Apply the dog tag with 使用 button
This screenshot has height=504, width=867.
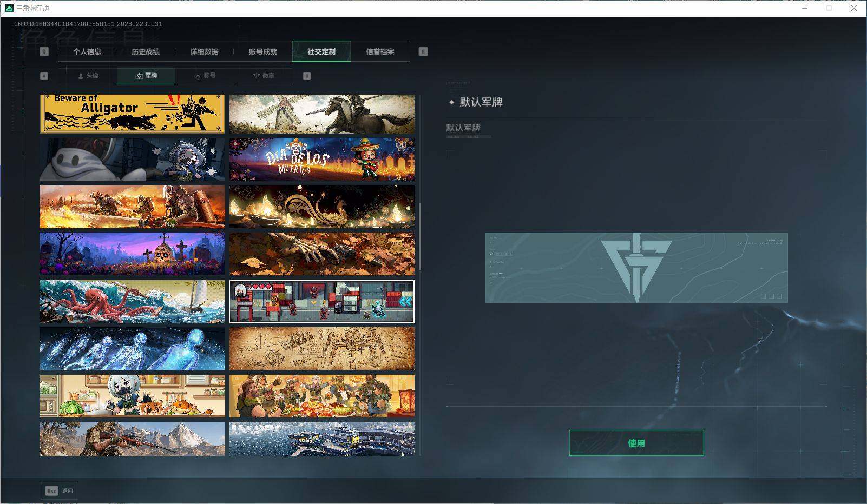[636, 443]
